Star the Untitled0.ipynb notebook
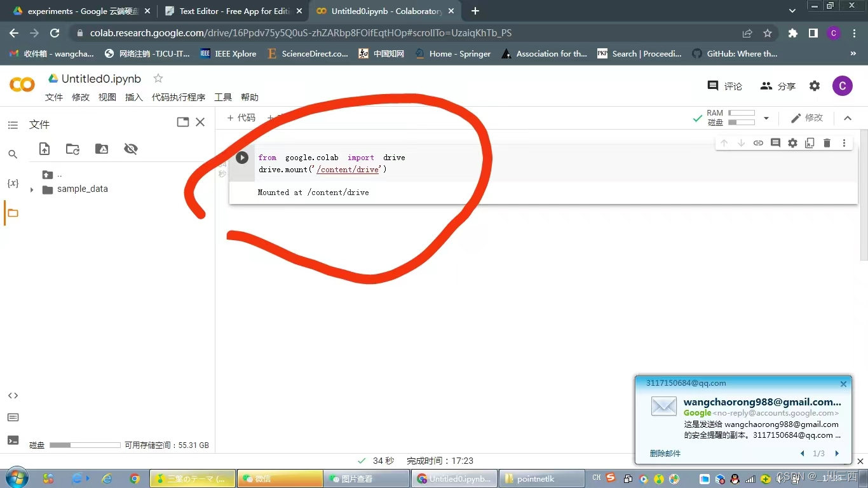 tap(158, 78)
